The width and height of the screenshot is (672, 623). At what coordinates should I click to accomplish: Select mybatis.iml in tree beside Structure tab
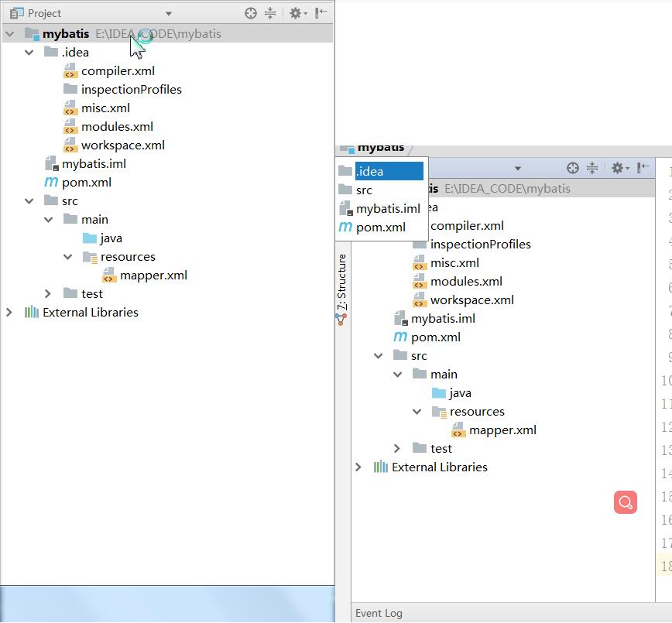tap(443, 318)
